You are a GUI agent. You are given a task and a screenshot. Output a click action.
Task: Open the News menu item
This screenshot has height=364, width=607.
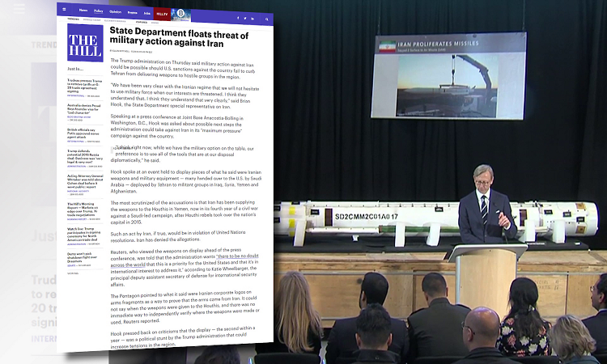(x=83, y=11)
